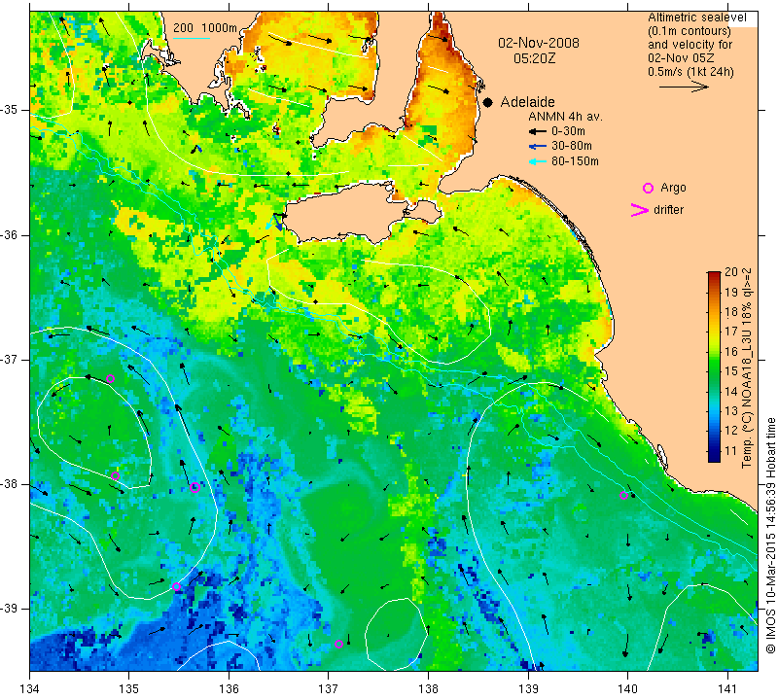Click the latitude axis label -39
Viewport: 778px width, 700px height.
pos(9,609)
